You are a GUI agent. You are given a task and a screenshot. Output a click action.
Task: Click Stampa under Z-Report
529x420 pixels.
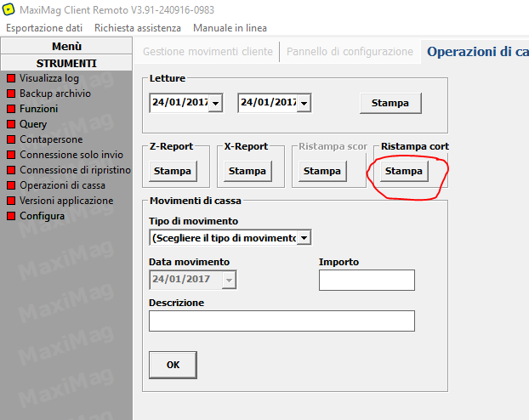(x=173, y=172)
